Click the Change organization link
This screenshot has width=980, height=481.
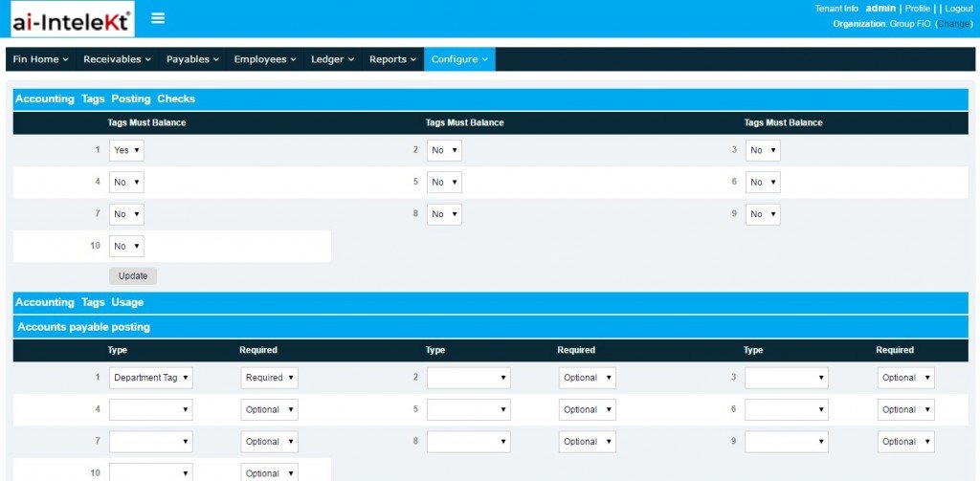click(954, 24)
